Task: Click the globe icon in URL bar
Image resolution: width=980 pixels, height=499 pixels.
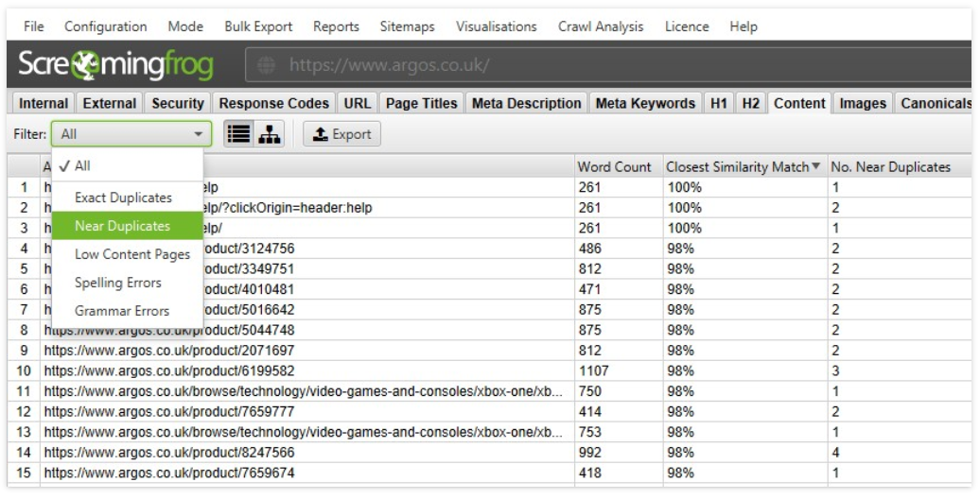Action: click(266, 64)
